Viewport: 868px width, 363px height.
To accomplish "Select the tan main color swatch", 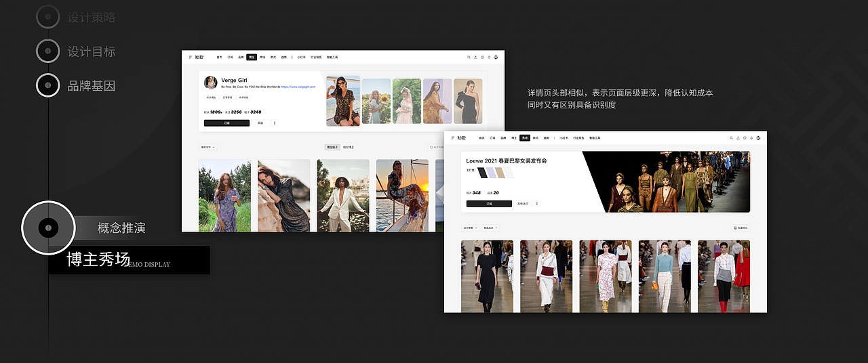I will click(x=500, y=173).
